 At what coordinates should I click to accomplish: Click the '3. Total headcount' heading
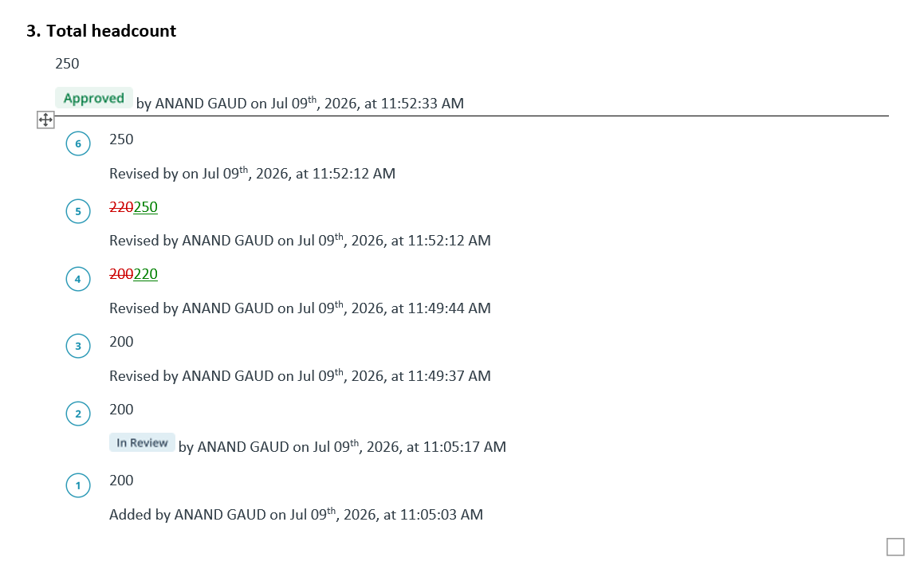point(101,30)
